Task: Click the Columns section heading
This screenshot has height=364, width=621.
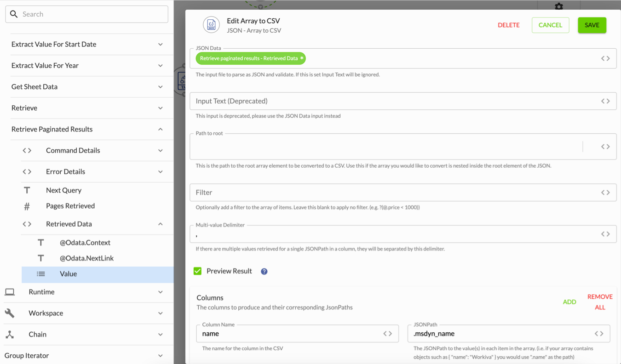Action: 210,298
